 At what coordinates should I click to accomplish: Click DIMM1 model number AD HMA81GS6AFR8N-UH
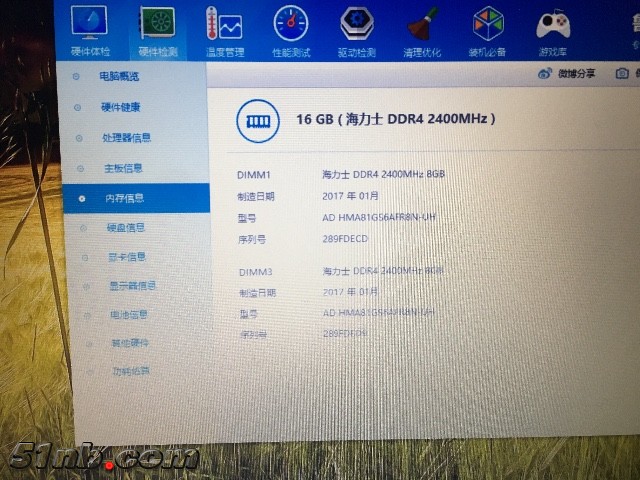click(379, 218)
